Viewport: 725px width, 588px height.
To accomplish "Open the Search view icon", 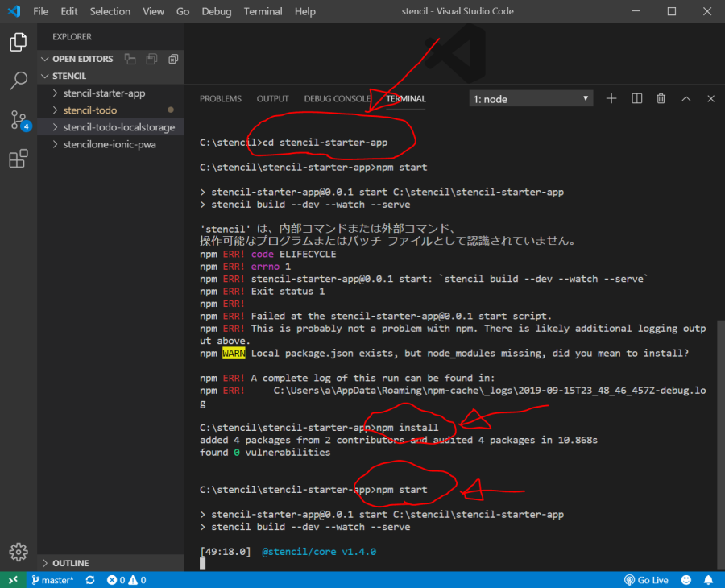I will coord(18,81).
